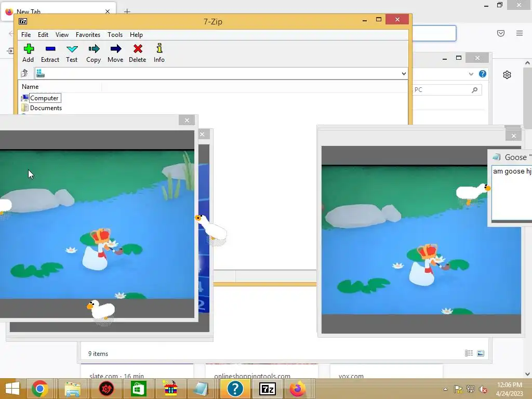Switch to Firefox from the taskbar
Screen dimensions: 532x399
(298, 389)
